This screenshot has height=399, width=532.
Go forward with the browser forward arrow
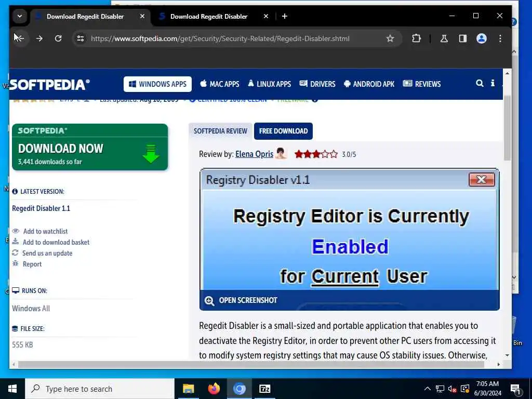[x=39, y=38]
